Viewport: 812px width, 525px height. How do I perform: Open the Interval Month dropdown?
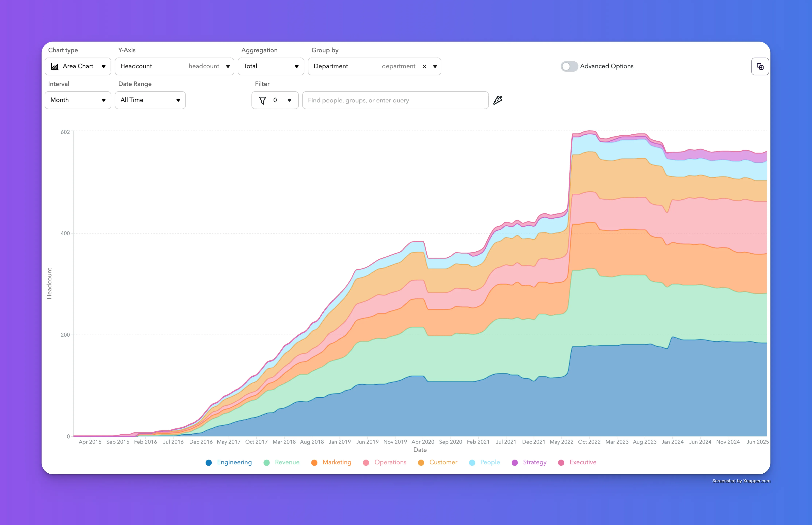78,100
